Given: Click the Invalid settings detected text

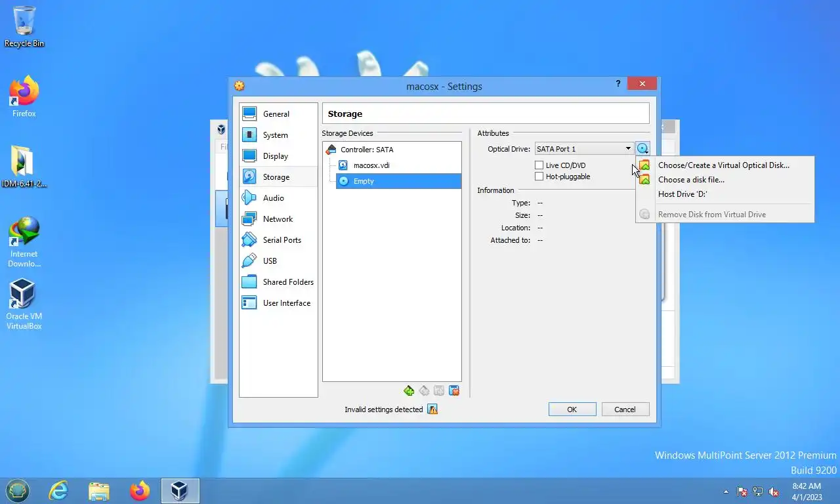Looking at the screenshot, I should tap(384, 409).
